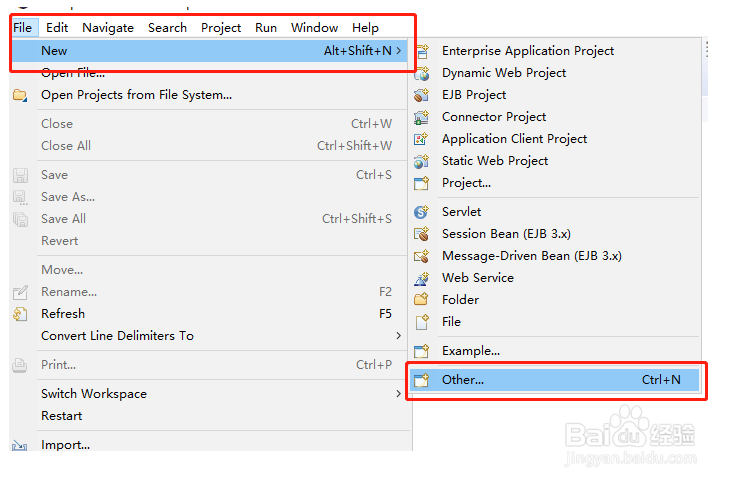Click the Static Web Project icon
737x484 pixels.
tap(422, 161)
